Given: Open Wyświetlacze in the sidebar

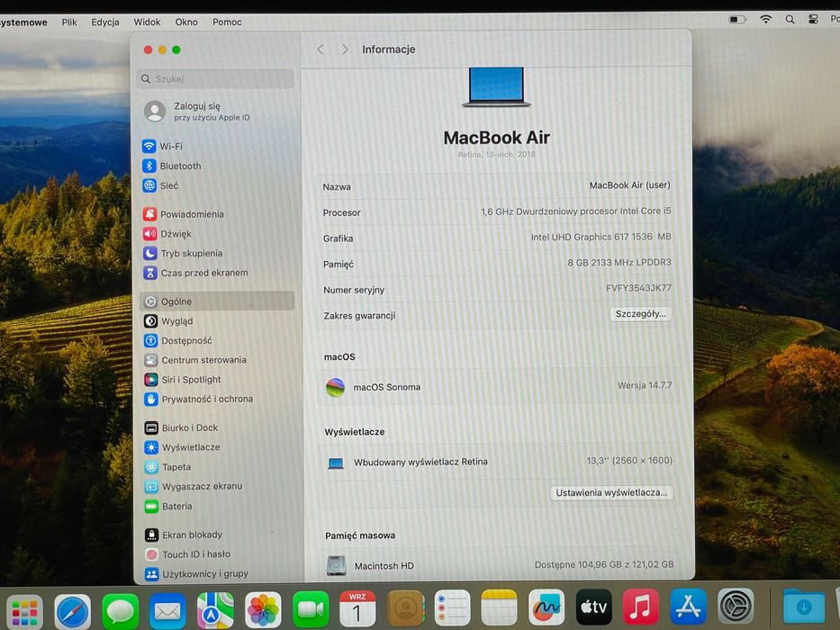Looking at the screenshot, I should click(x=182, y=447).
